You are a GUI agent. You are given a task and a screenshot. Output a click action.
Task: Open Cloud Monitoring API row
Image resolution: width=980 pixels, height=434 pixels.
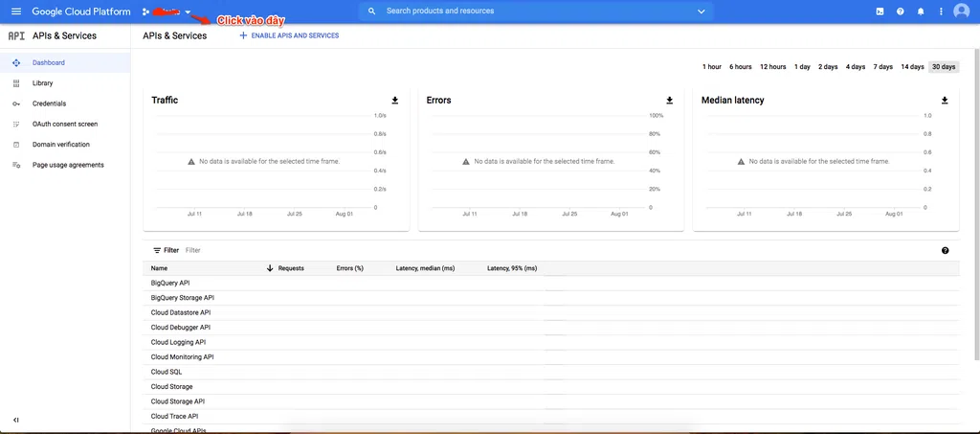click(550, 357)
